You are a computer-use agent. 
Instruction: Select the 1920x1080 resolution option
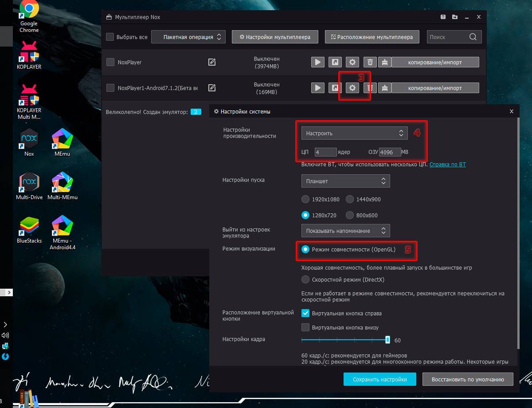(x=305, y=199)
